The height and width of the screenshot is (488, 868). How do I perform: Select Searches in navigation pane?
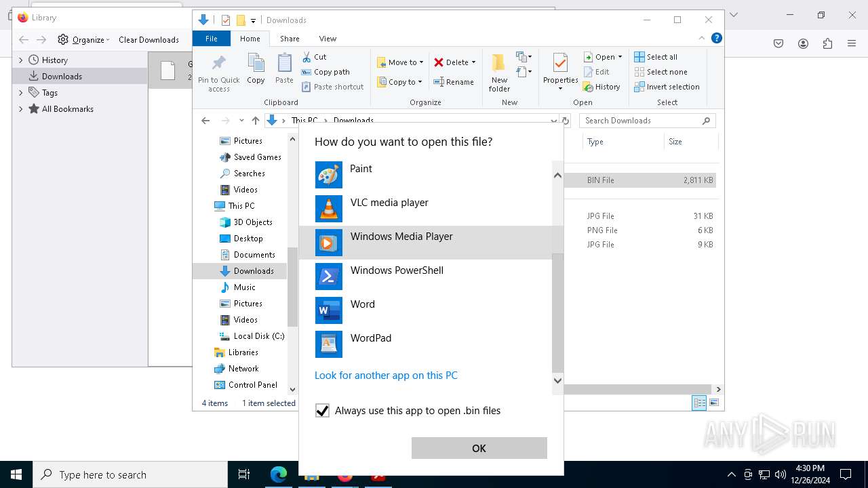click(x=242, y=174)
